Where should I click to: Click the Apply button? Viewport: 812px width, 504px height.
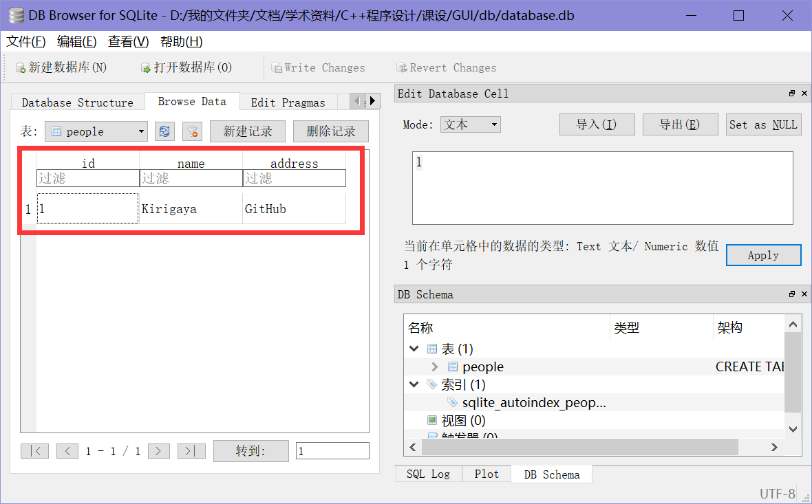tap(763, 254)
